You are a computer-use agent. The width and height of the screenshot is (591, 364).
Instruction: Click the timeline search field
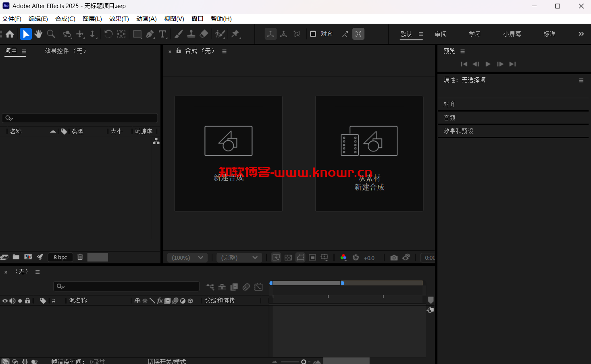(126, 286)
